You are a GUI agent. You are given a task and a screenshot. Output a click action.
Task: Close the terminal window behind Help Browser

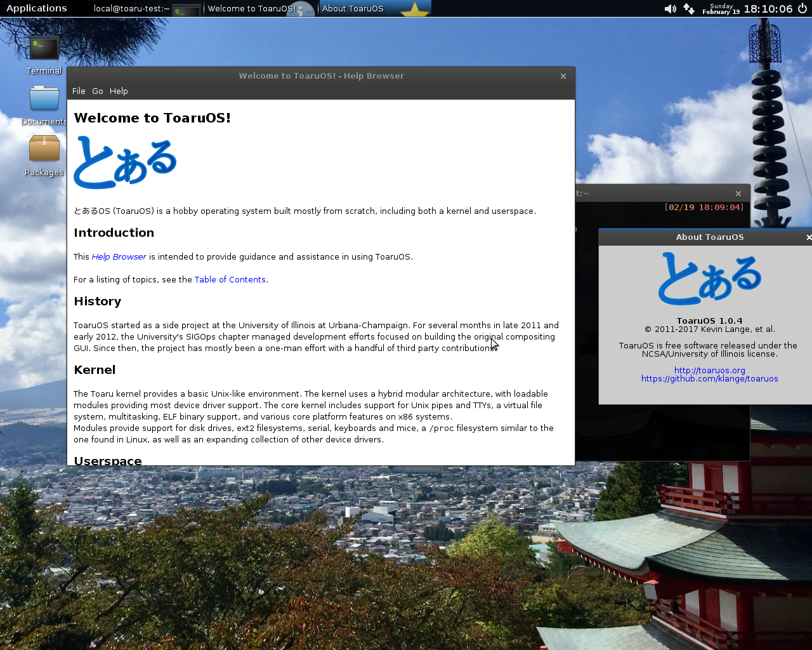point(738,194)
